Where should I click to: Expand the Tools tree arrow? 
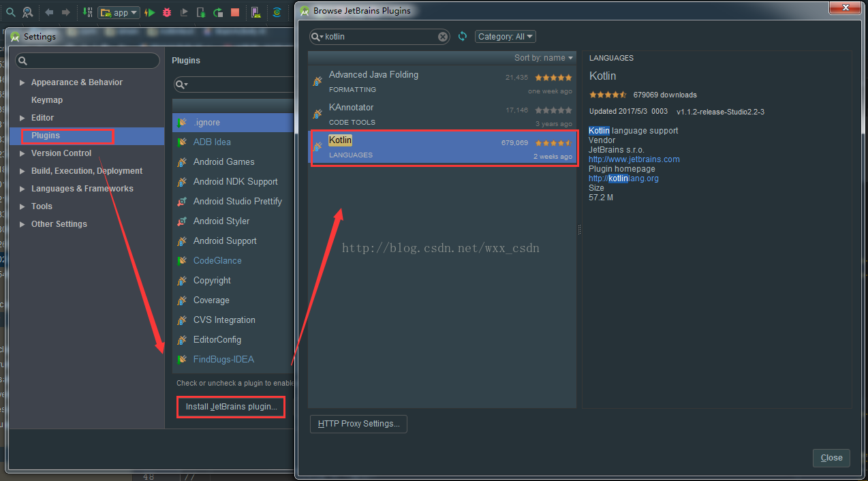coord(22,206)
